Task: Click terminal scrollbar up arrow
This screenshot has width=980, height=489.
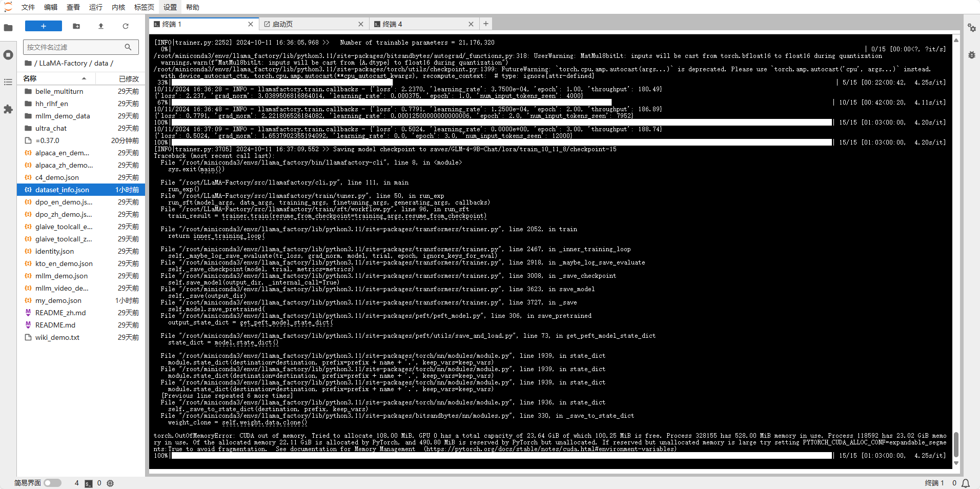Action: pos(956,39)
